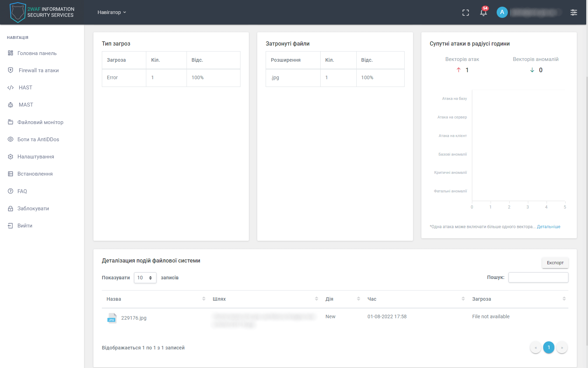Change records per page with the 10 selector
The height and width of the screenshot is (368, 588).
coord(145,278)
